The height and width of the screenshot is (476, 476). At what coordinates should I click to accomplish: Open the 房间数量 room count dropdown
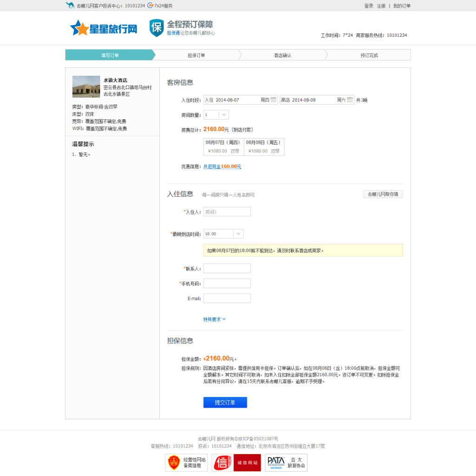(x=216, y=115)
